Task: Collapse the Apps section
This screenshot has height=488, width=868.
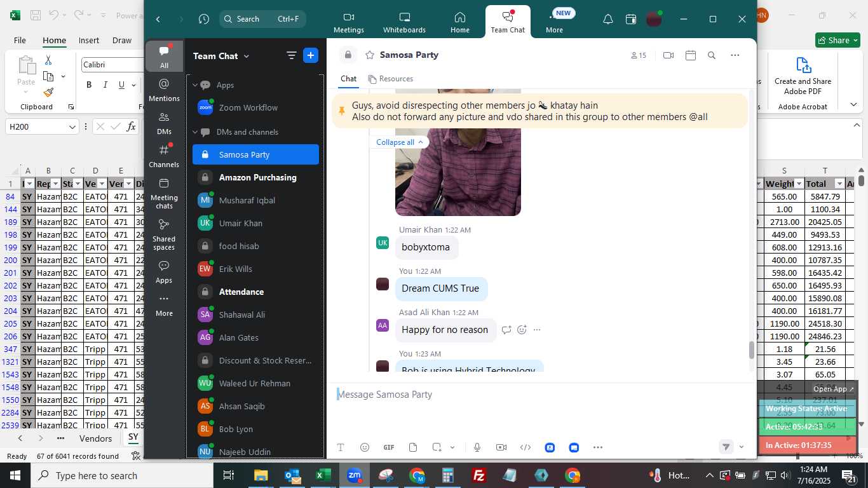Action: pyautogui.click(x=196, y=85)
